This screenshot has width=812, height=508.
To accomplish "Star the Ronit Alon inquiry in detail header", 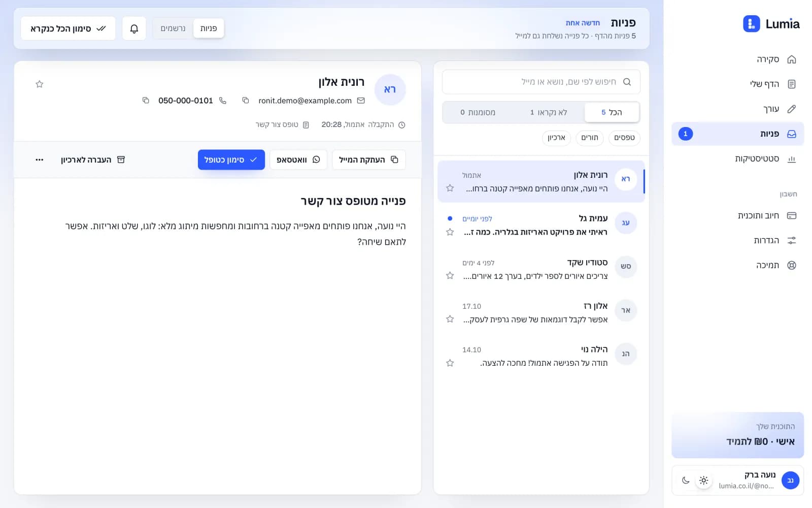I will tap(40, 84).
